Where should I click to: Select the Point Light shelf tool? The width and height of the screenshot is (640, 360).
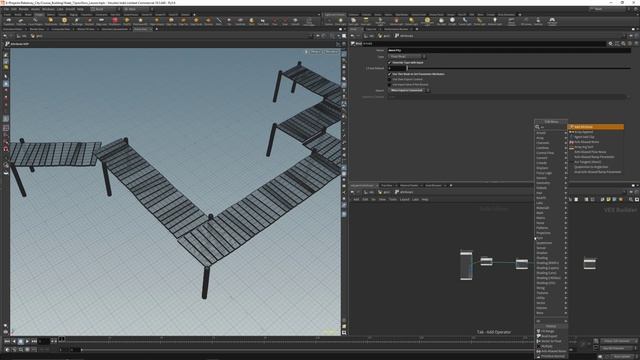point(340,21)
